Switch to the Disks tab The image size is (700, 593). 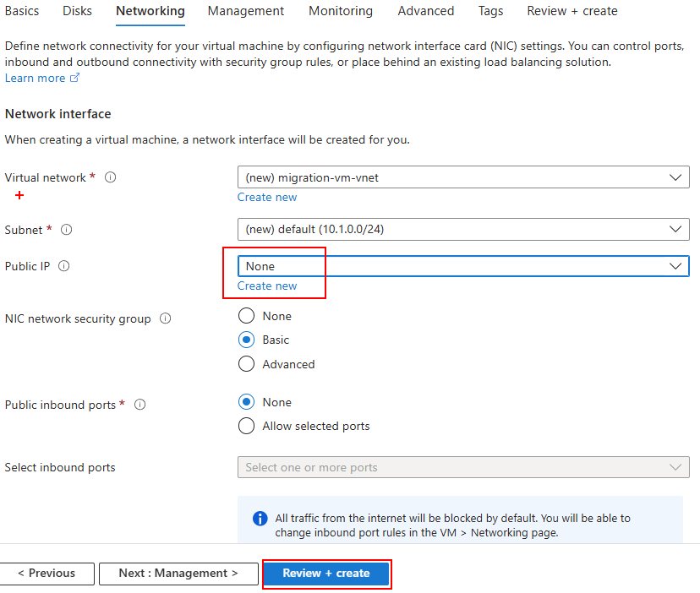(x=78, y=11)
